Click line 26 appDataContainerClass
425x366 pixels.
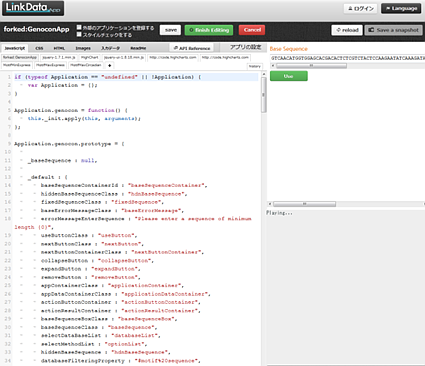click(126, 294)
